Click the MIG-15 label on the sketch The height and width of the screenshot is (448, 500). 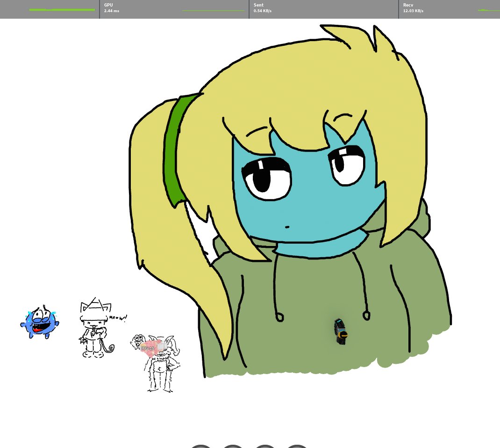point(148,348)
